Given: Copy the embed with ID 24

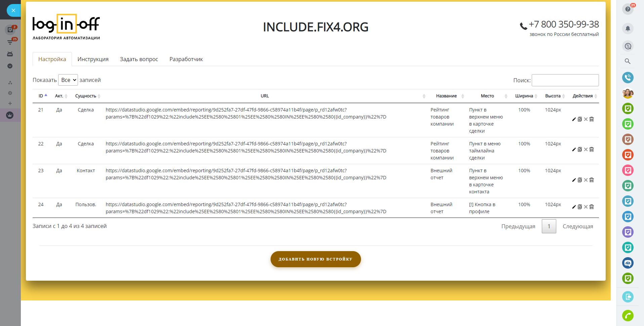Looking at the screenshot, I should tap(580, 207).
